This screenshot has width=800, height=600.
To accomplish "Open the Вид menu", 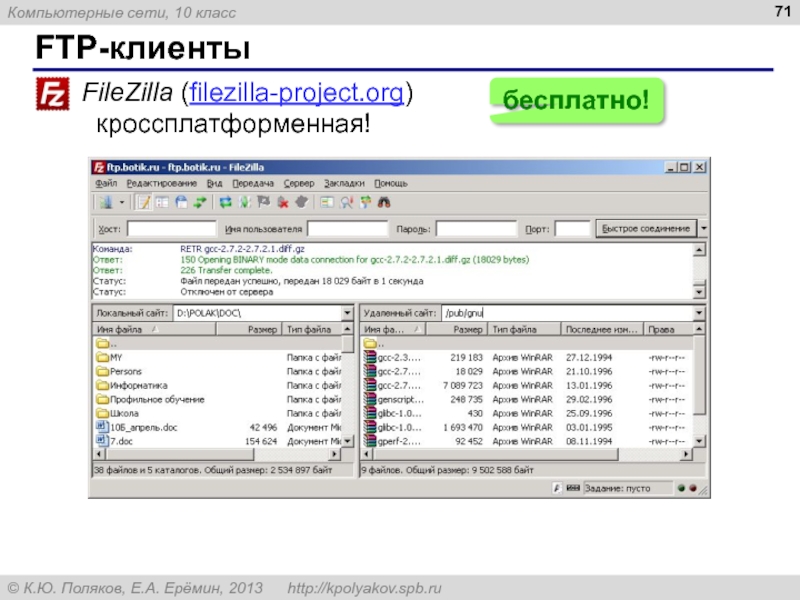I will (214, 183).
